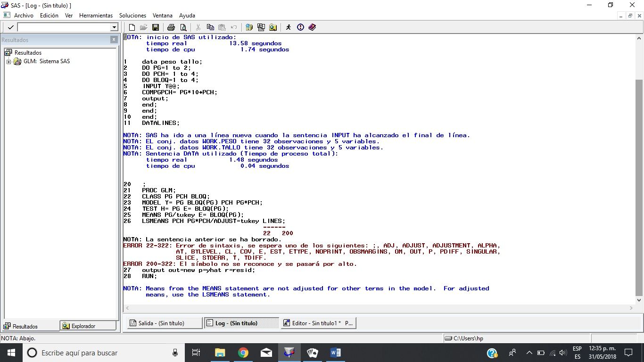This screenshot has height=362, width=644.
Task: Switch to Salida - (Sin título) window
Action: point(163,323)
